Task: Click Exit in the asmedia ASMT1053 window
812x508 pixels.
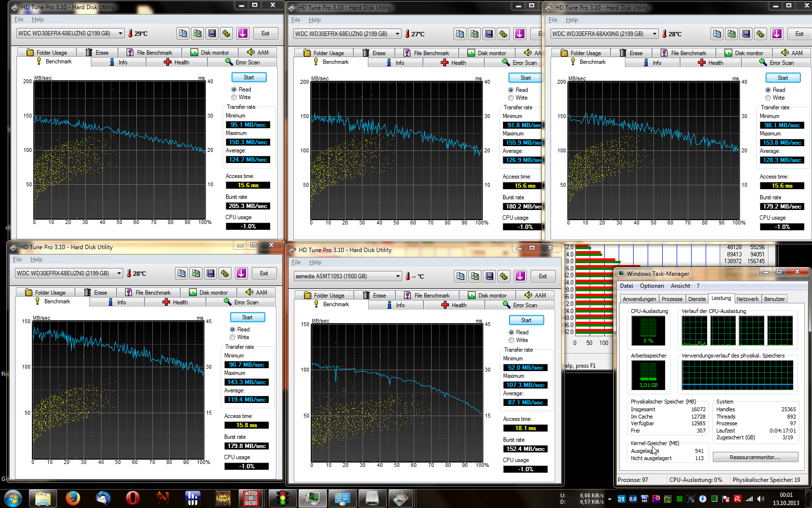Action: [543, 276]
